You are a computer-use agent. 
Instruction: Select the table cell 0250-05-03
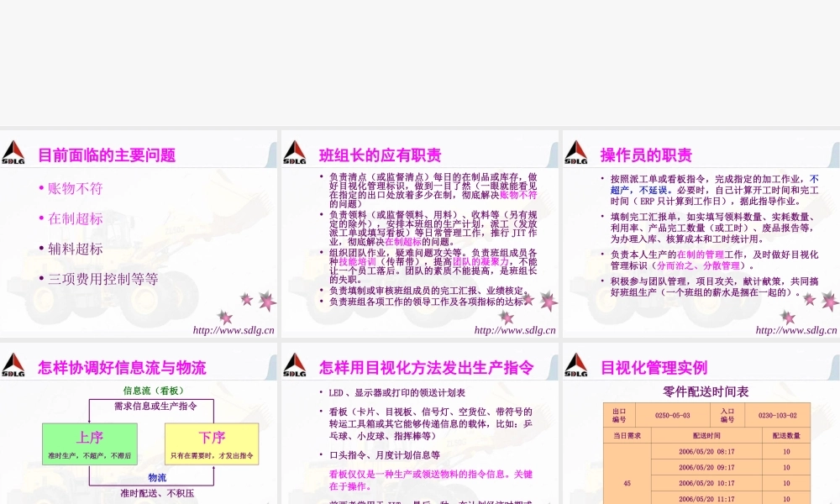[x=672, y=416]
